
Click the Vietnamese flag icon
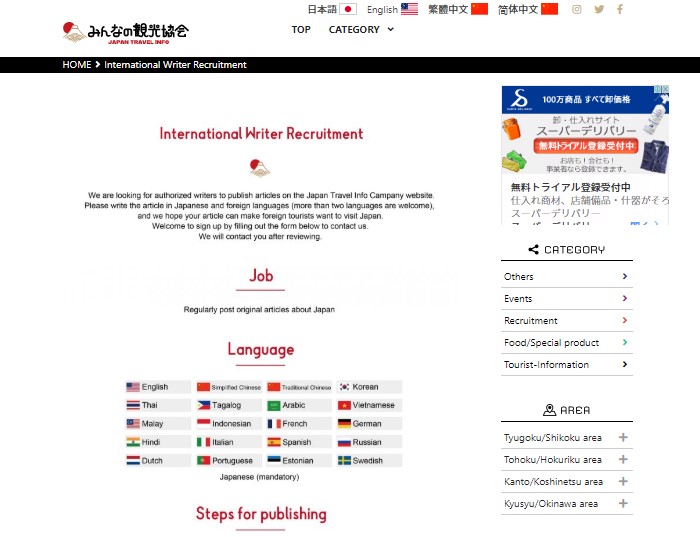point(344,405)
